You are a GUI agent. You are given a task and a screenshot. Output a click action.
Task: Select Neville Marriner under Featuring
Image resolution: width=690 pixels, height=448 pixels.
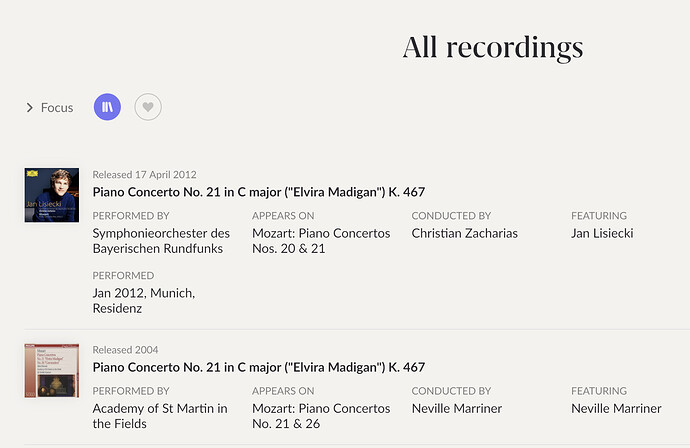point(616,408)
